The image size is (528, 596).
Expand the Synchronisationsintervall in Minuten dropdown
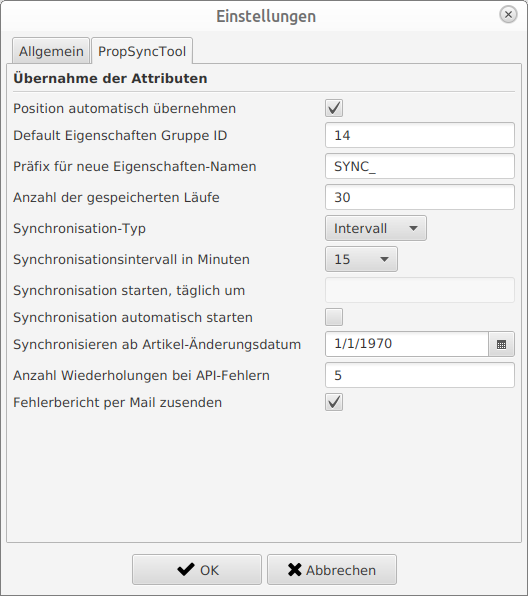click(362, 259)
